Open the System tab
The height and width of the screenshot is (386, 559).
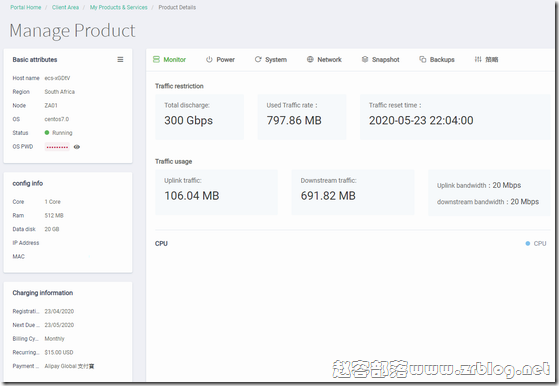pos(271,60)
